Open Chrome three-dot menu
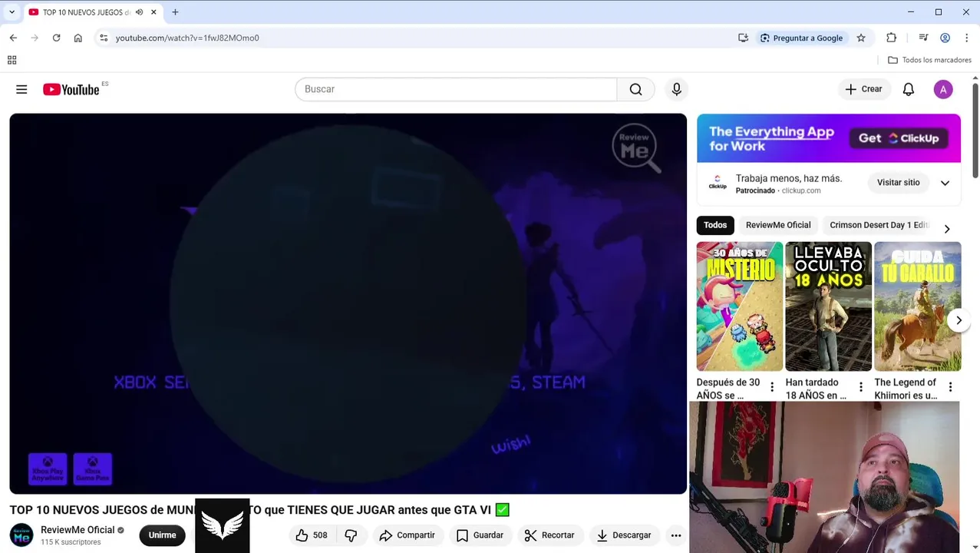980x553 pixels. 966,38
